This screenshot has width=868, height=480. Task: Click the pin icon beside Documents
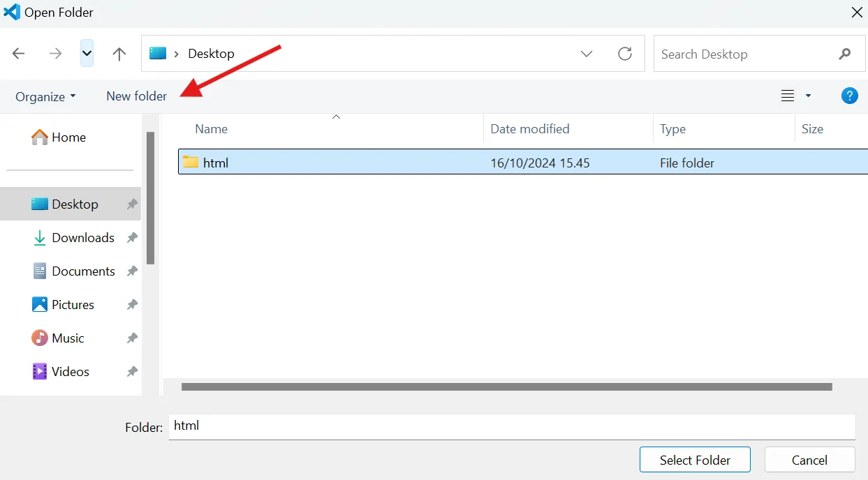[x=132, y=271]
